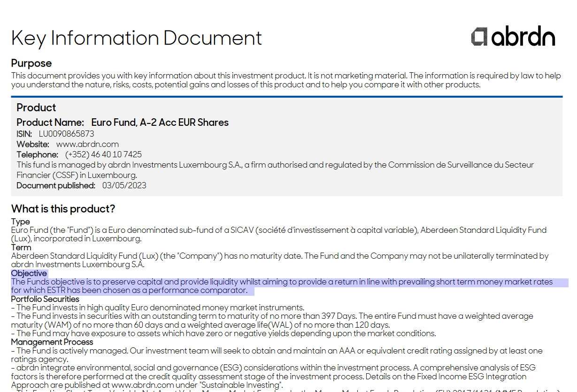Click the line "ratings agency."

(40, 359)
